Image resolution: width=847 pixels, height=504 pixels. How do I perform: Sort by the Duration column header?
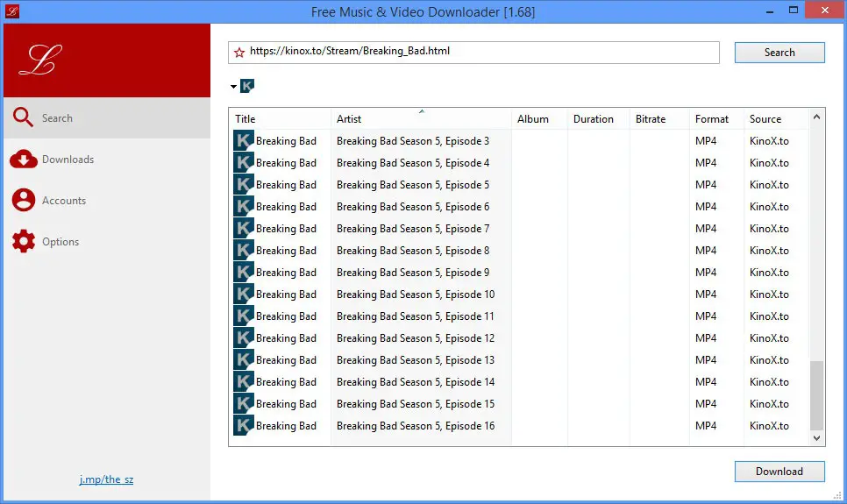point(599,119)
